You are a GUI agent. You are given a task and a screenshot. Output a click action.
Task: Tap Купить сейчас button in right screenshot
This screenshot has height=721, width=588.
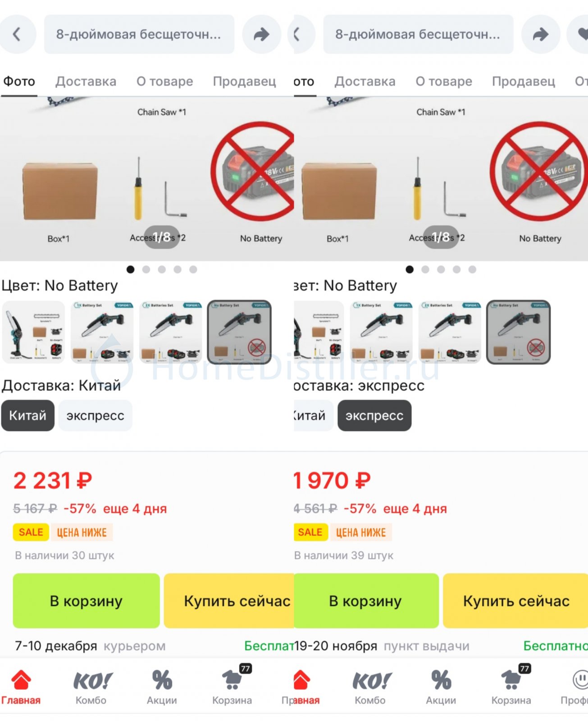(516, 601)
